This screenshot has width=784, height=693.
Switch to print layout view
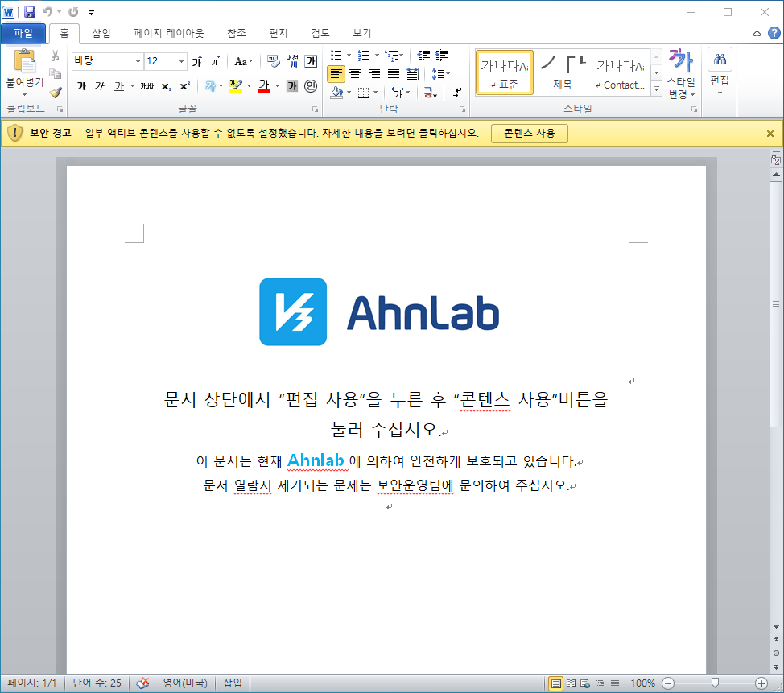pos(555,683)
